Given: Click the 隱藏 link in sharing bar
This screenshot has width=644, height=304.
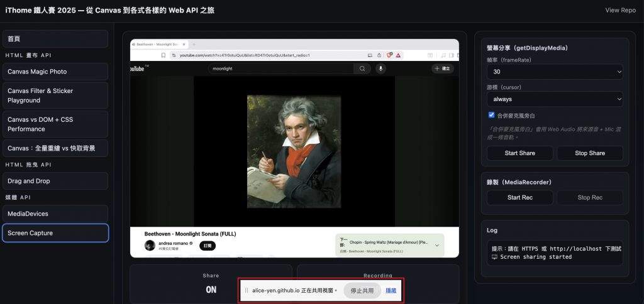Looking at the screenshot, I should coord(391,290).
